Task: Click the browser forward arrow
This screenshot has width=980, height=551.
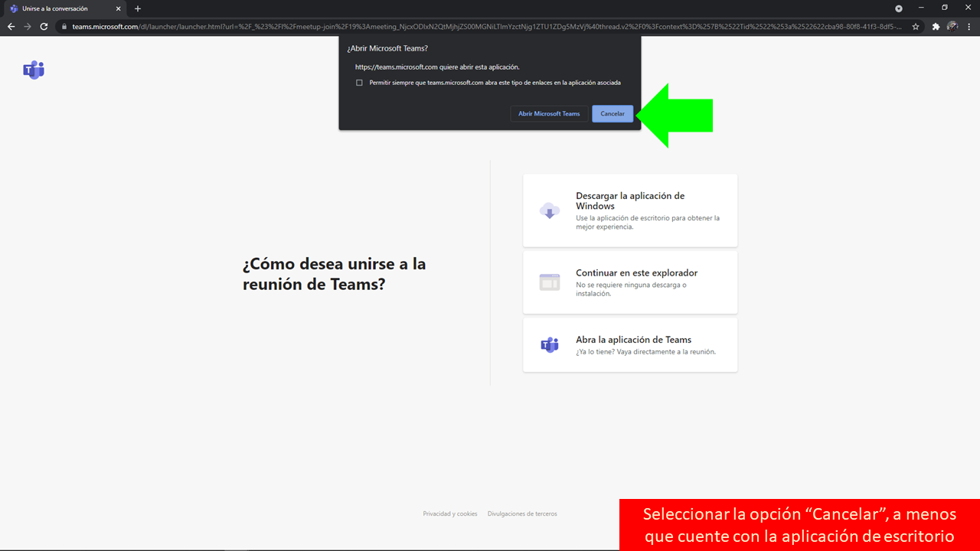Action: coord(28,26)
